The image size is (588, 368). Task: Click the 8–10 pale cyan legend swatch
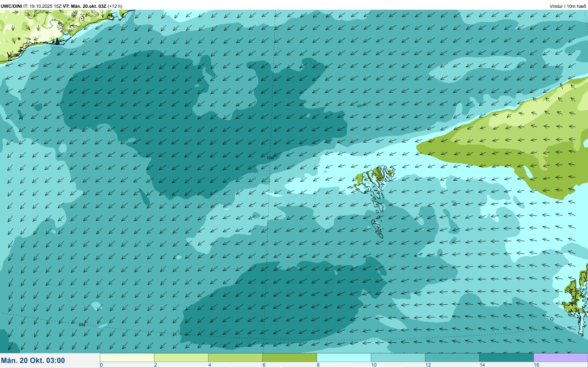coord(344,357)
